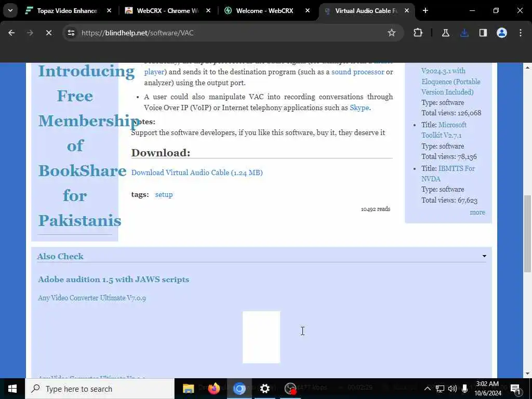Open Any Video Converter Ultimate V7.0.9 link

tap(92, 298)
